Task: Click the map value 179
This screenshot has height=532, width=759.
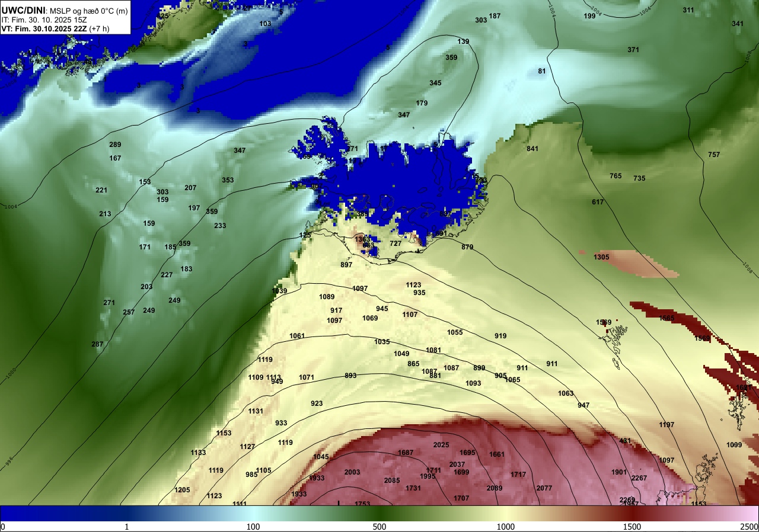Action: click(422, 103)
